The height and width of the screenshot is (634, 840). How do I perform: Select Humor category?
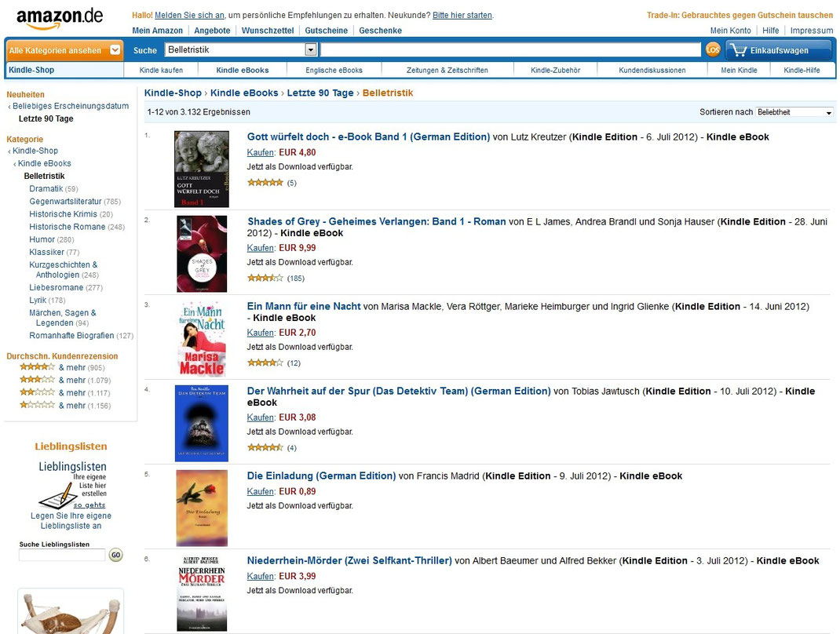pos(42,239)
